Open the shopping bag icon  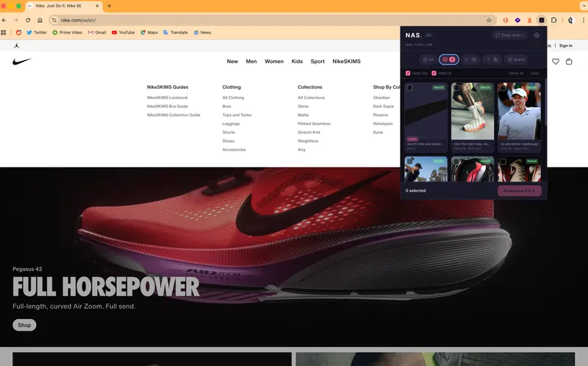coord(569,62)
